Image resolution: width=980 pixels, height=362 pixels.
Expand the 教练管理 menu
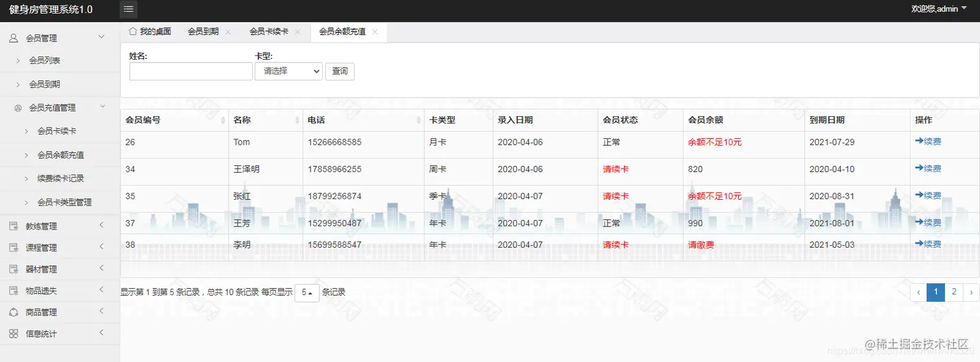102,225
